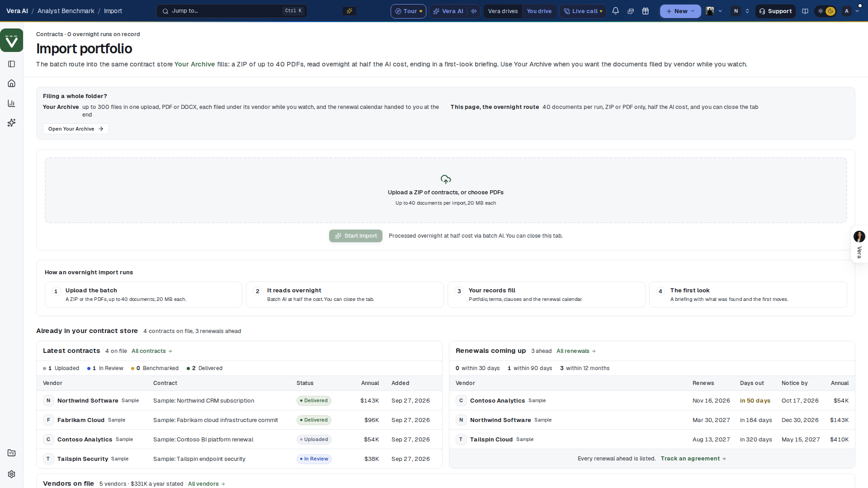Click the Open Your Archive button
This screenshot has height=488, width=868.
pos(76,129)
